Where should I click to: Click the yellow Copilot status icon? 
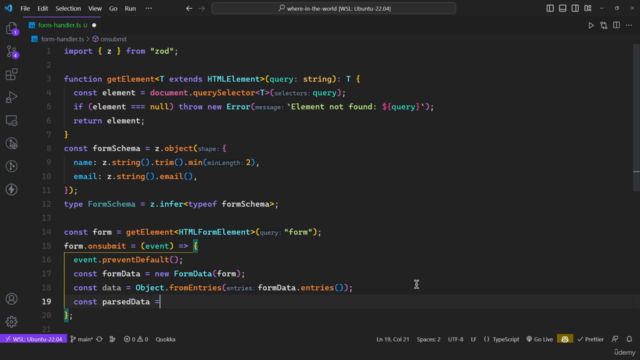pyautogui.click(x=565, y=339)
